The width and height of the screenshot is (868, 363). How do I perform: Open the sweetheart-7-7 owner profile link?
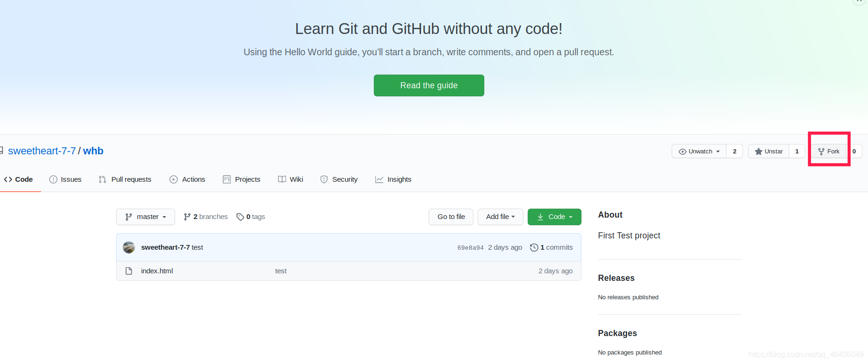[42, 151]
